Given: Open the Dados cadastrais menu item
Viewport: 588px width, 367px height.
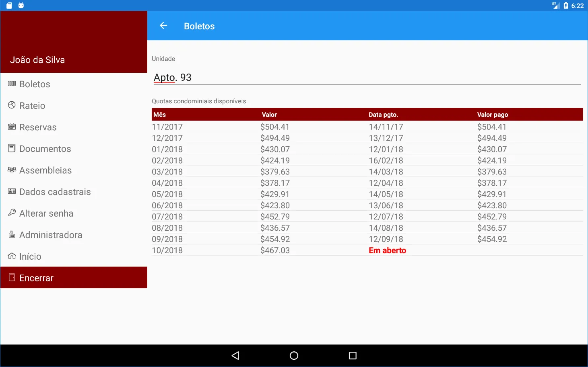Looking at the screenshot, I should 74,192.
